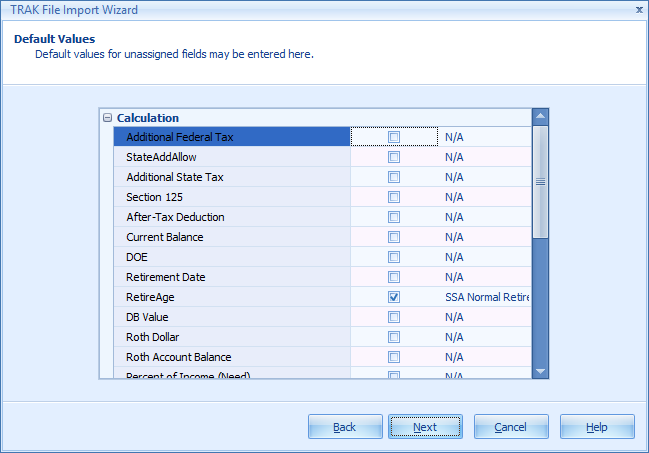Enable the Roth Dollar checkbox
649x453 pixels.
click(x=394, y=337)
